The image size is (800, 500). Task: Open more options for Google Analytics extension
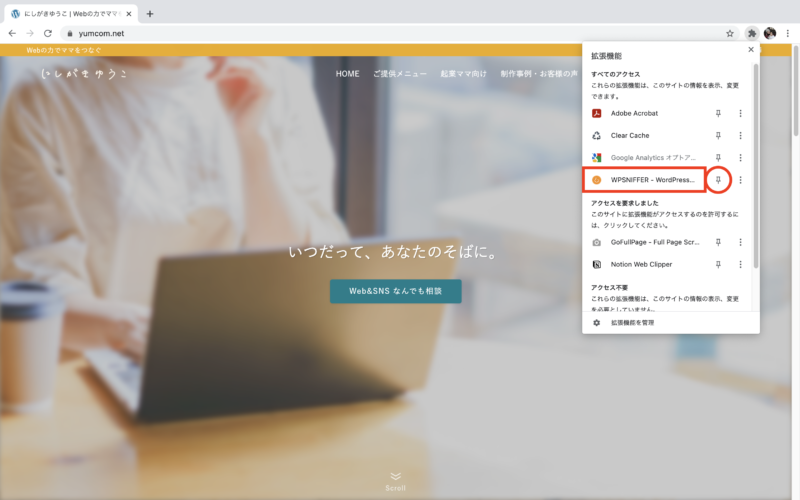[x=740, y=158]
